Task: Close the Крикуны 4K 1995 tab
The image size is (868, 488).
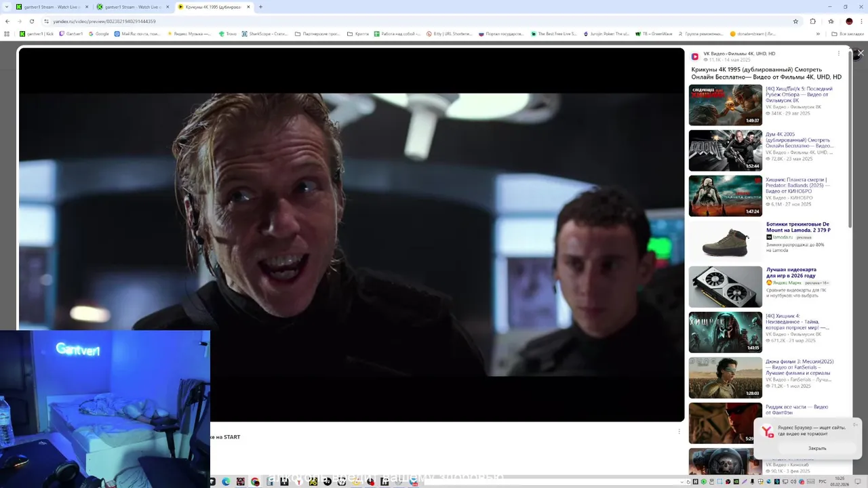Action: [249, 7]
